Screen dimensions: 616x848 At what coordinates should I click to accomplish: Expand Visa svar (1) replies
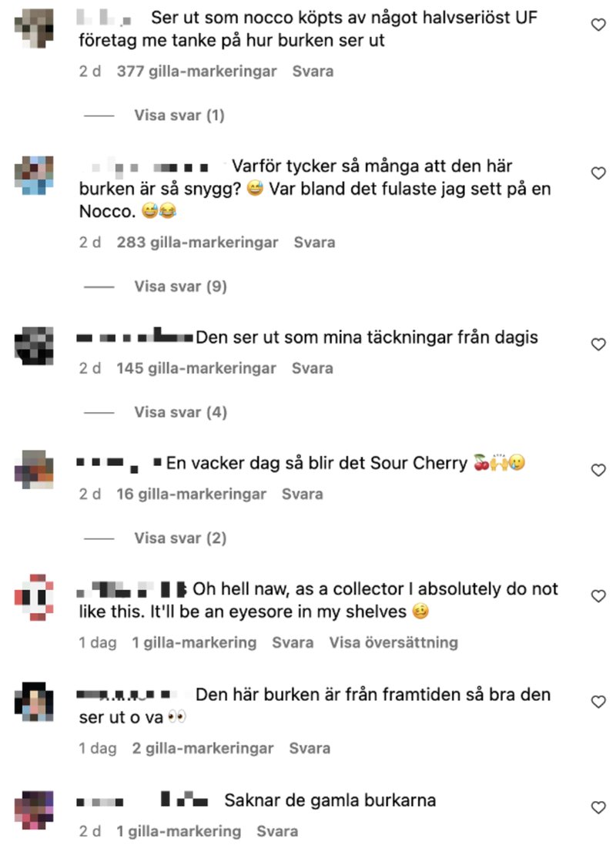pyautogui.click(x=179, y=116)
